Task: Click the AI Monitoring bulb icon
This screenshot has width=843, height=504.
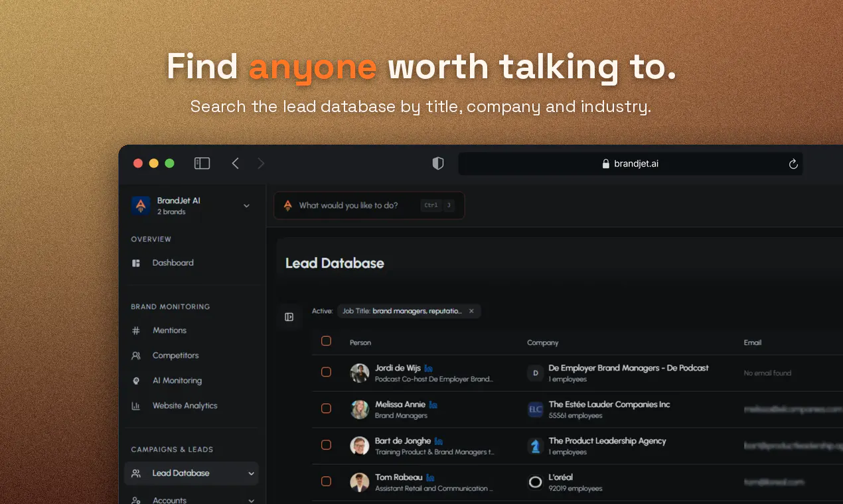Action: tap(136, 381)
